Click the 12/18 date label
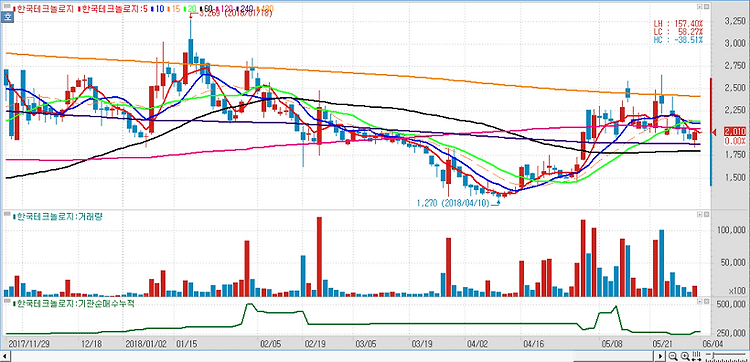Screen dimensions: 750x362 point(91,343)
